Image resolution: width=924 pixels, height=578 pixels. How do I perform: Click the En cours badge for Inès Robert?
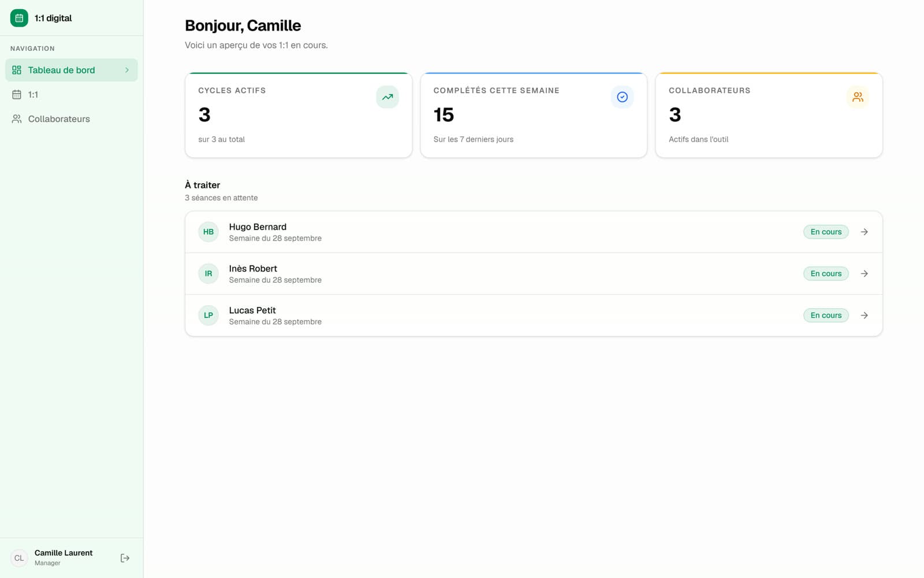826,273
